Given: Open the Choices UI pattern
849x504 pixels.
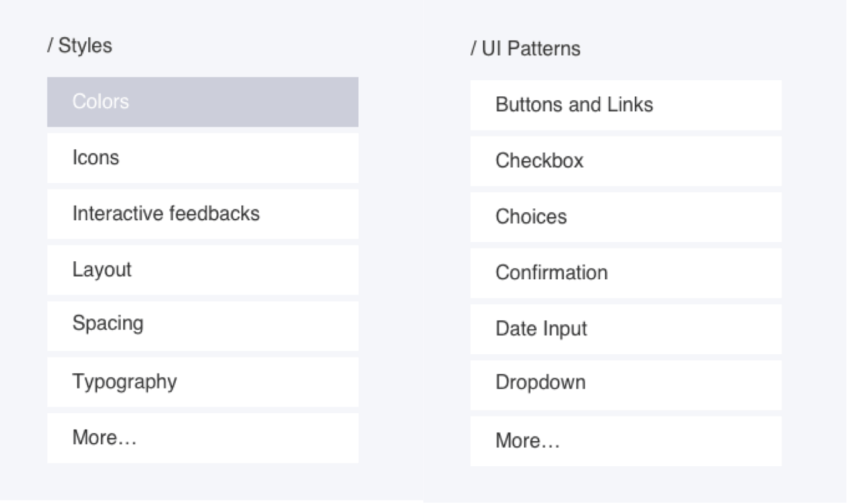Looking at the screenshot, I should point(625,217).
